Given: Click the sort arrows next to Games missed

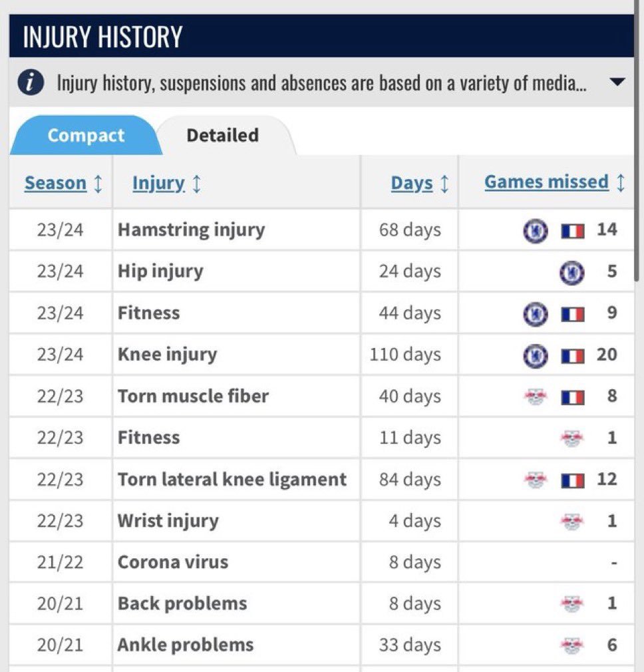Looking at the screenshot, I should 621,182.
